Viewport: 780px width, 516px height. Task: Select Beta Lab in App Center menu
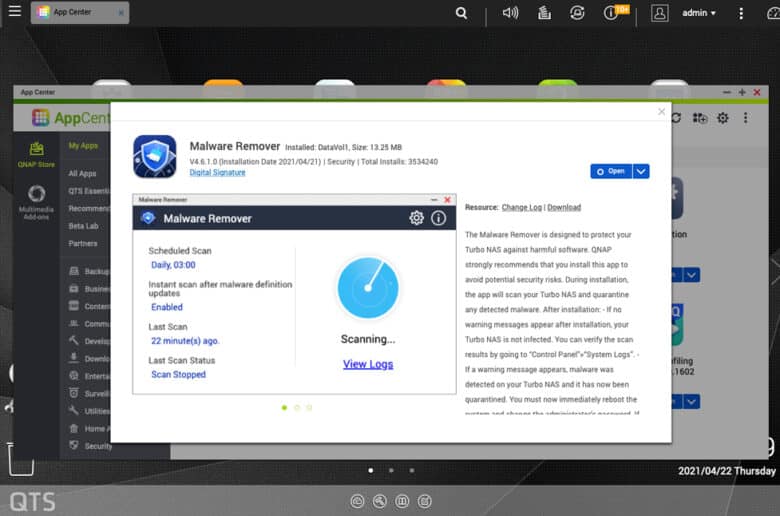[x=83, y=226]
